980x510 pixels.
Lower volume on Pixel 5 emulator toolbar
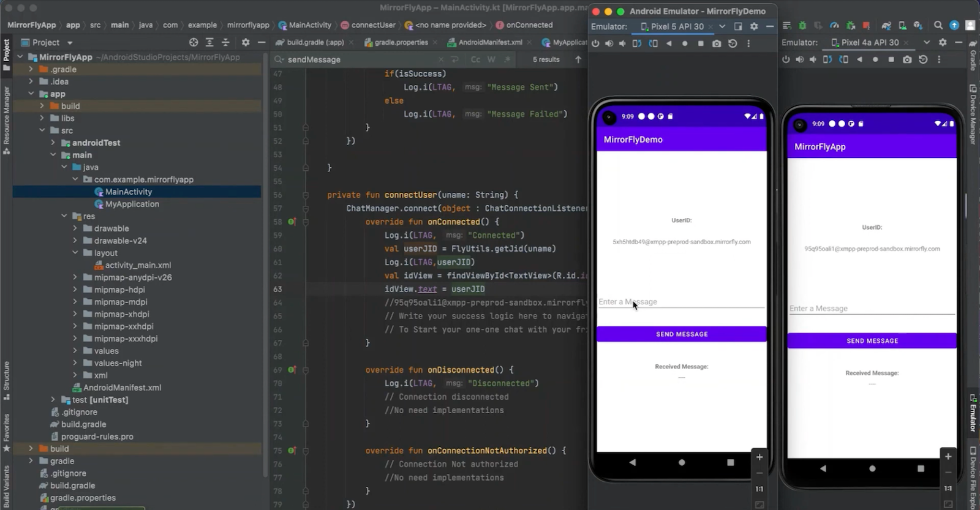622,43
